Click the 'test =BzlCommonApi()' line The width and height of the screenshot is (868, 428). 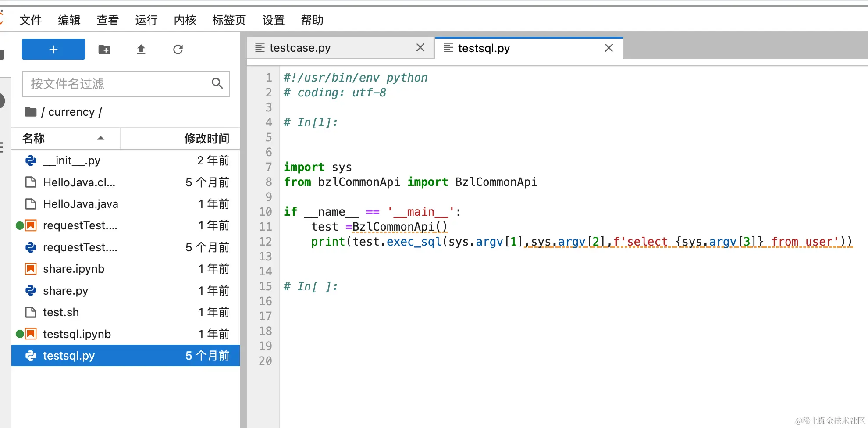coord(379,227)
